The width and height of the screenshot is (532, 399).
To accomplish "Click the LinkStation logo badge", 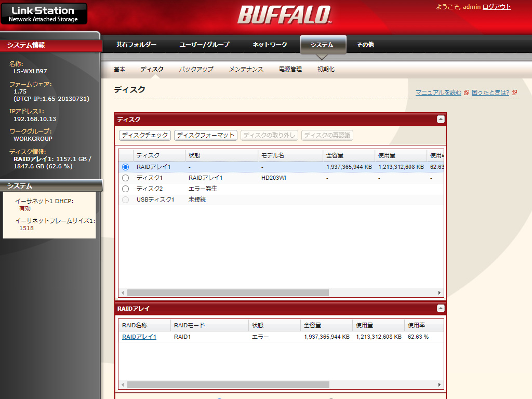I will point(44,14).
